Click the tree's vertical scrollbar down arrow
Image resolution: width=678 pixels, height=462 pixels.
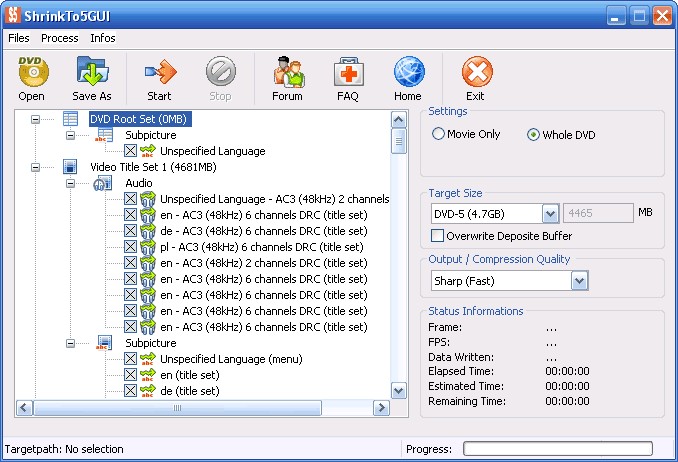pyautogui.click(x=398, y=391)
